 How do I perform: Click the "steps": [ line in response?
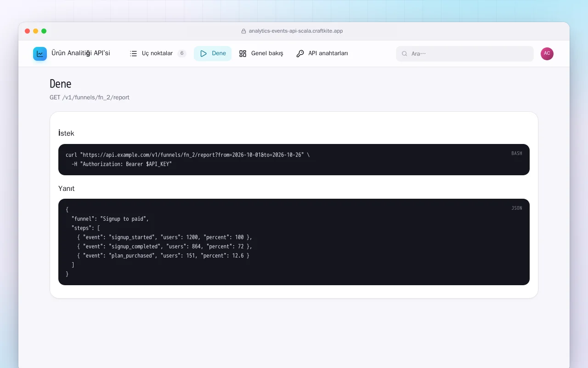(86, 228)
